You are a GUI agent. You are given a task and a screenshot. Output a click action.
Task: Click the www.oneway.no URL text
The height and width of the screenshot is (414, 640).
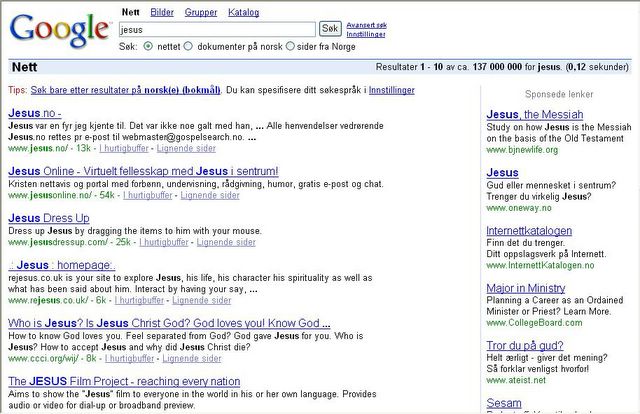[519, 208]
